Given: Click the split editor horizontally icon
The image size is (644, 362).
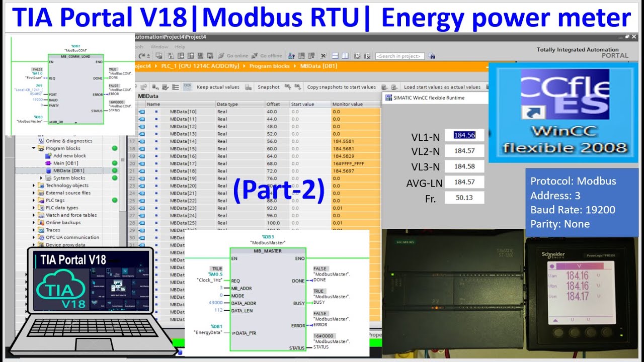Looking at the screenshot, I should tap(336, 56).
